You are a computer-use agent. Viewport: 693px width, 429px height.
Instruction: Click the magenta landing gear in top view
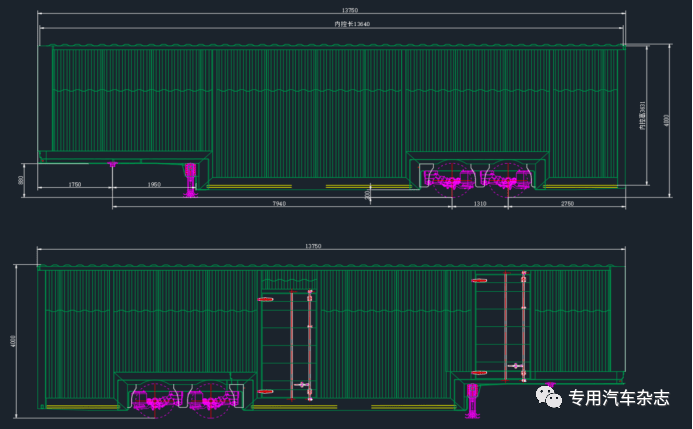188,181
